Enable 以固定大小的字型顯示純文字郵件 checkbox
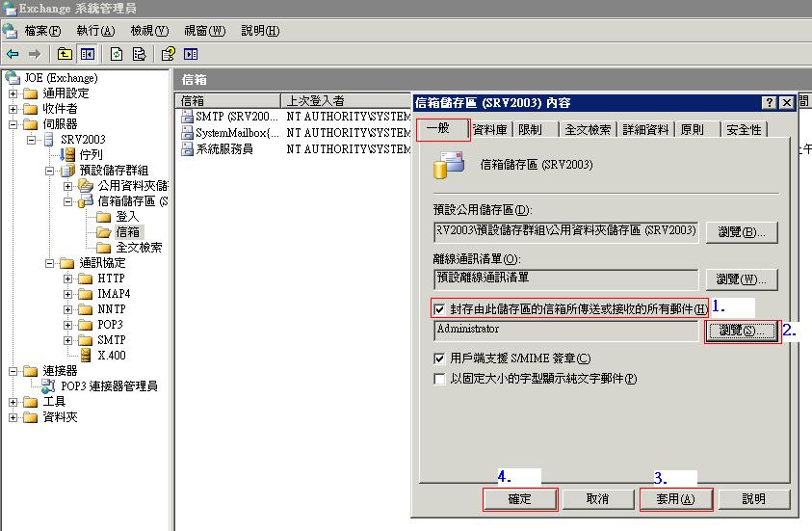 tap(439, 379)
